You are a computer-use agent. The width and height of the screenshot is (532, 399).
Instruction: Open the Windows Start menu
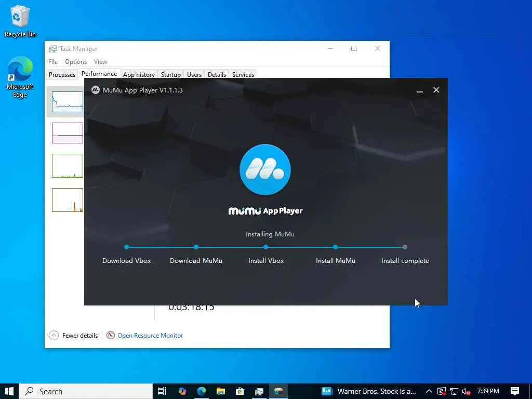(9, 391)
